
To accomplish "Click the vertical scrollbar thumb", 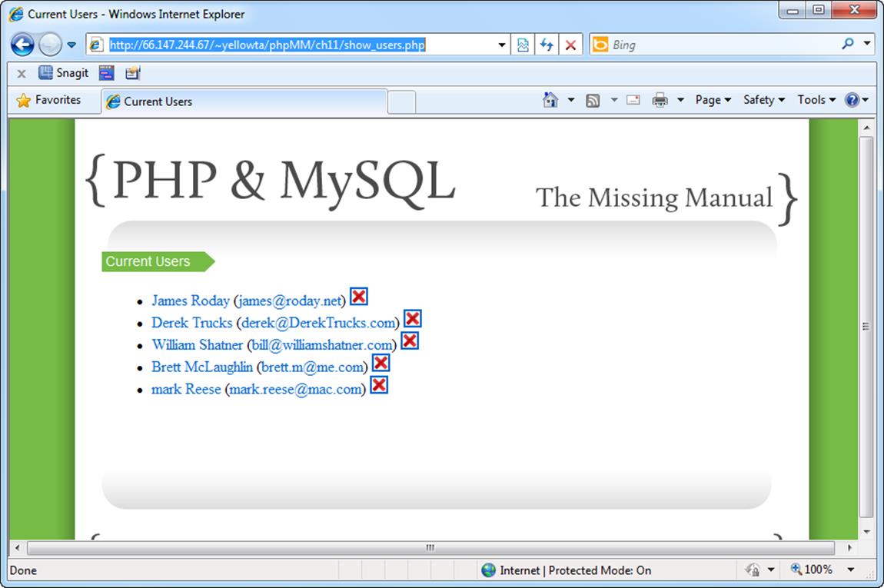I will [x=866, y=327].
